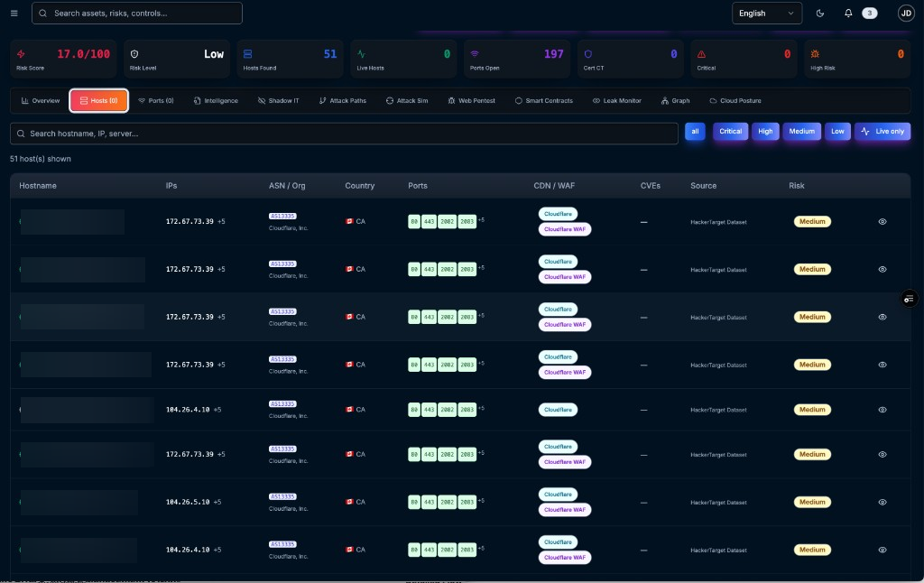The image size is (924, 583).
Task: Click floating widget icon at right edge
Action: (909, 299)
